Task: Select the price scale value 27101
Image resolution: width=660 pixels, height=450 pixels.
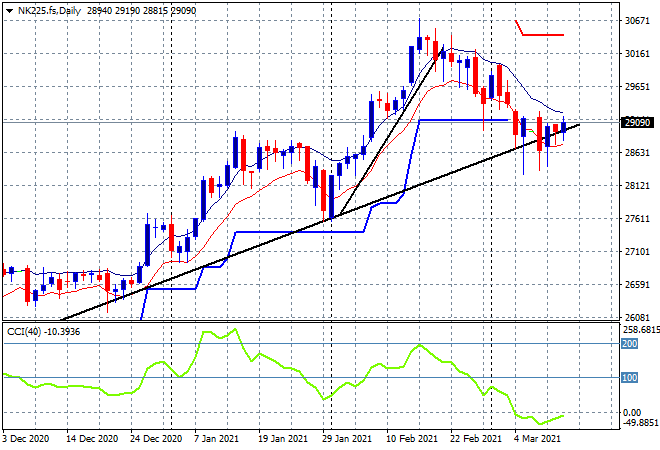Action: coord(637,252)
